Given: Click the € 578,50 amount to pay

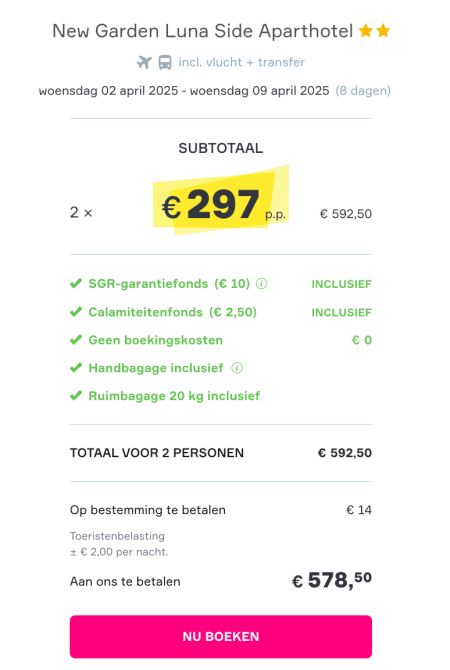Looking at the screenshot, I should point(332,580).
